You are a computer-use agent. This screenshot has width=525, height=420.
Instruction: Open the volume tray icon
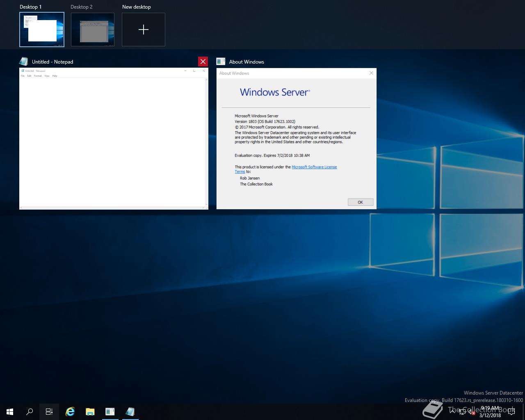[x=472, y=412]
